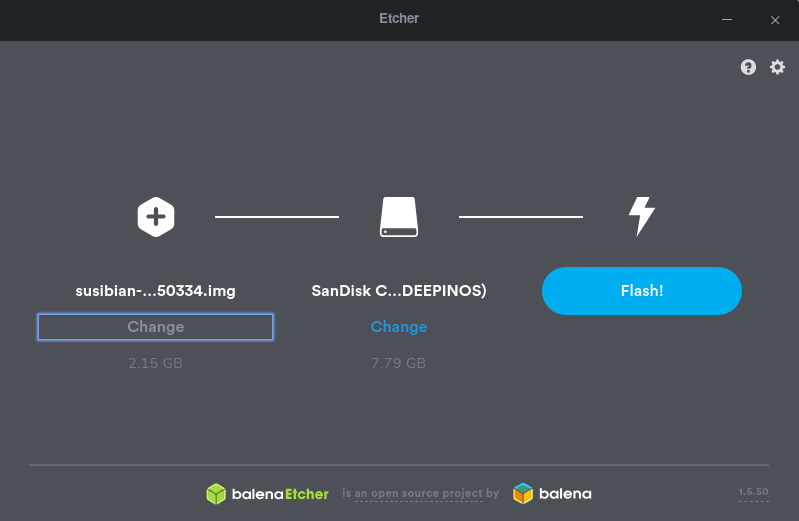The width and height of the screenshot is (799, 521).
Task: Follow the "is an open source project by" link
Action: [420, 493]
